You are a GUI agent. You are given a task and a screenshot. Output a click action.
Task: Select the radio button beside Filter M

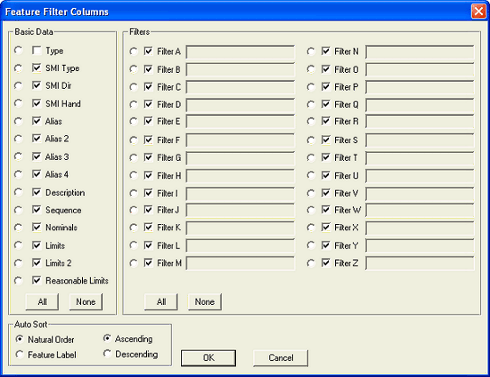(133, 263)
